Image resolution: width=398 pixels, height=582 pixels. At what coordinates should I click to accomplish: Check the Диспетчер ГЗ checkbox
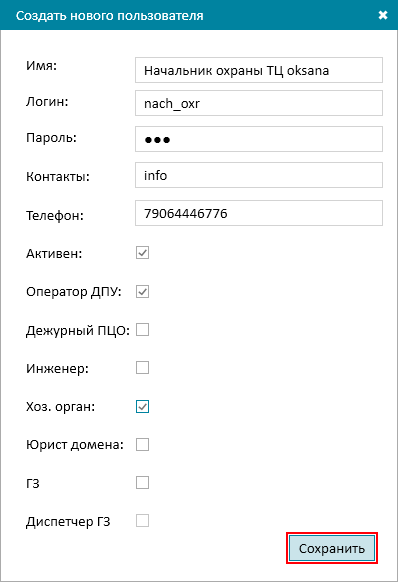(143, 521)
